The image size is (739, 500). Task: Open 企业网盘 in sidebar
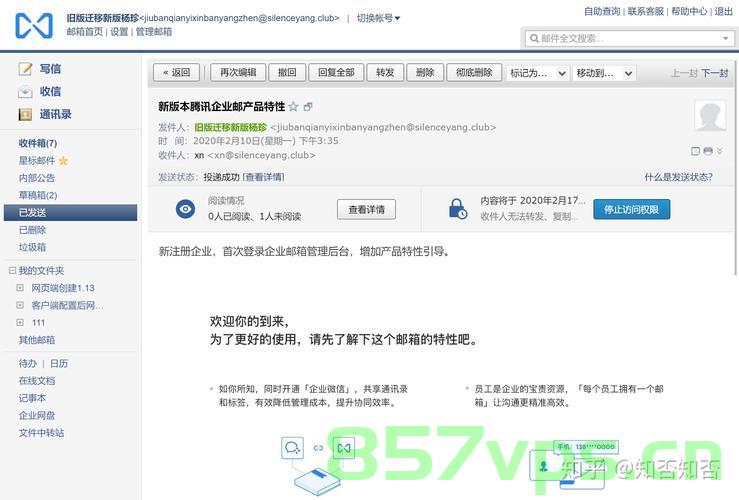click(37, 416)
